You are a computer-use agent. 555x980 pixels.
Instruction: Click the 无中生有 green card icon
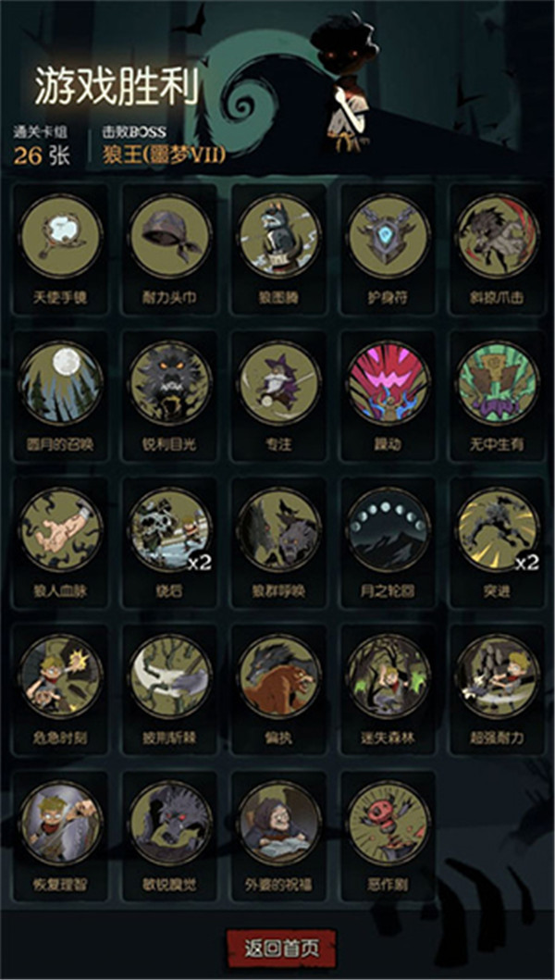[x=498, y=383]
